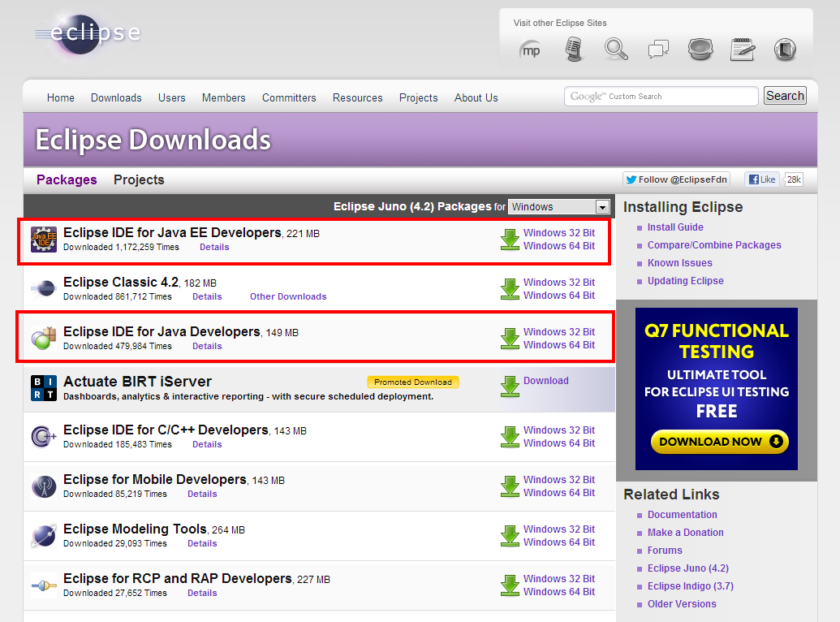This screenshot has width=840, height=622.
Task: Open the book Eclipse site icon
Action: 785,50
